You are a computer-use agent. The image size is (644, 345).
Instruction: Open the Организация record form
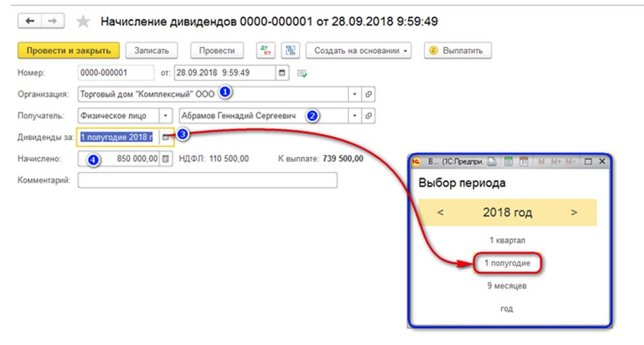tap(369, 94)
